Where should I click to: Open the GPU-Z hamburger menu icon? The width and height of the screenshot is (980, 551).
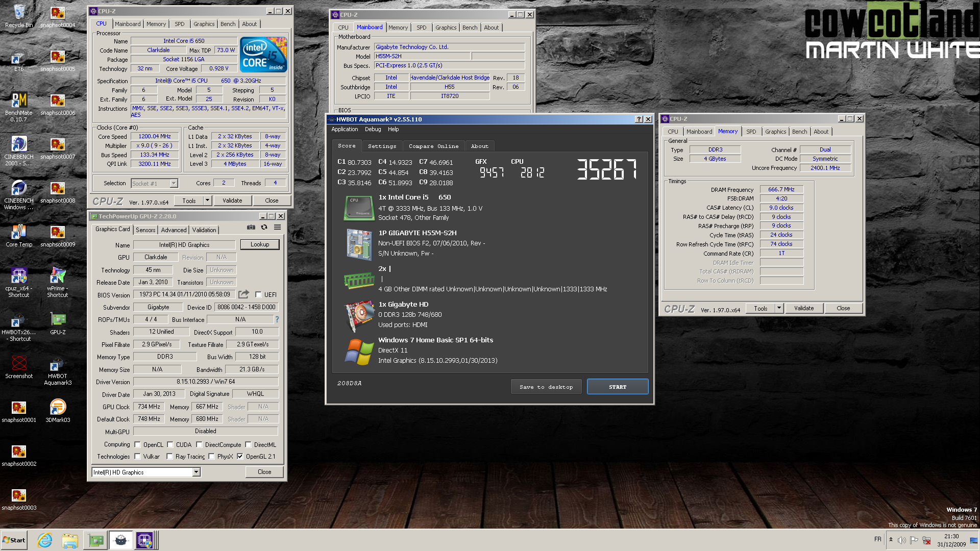coord(277,228)
